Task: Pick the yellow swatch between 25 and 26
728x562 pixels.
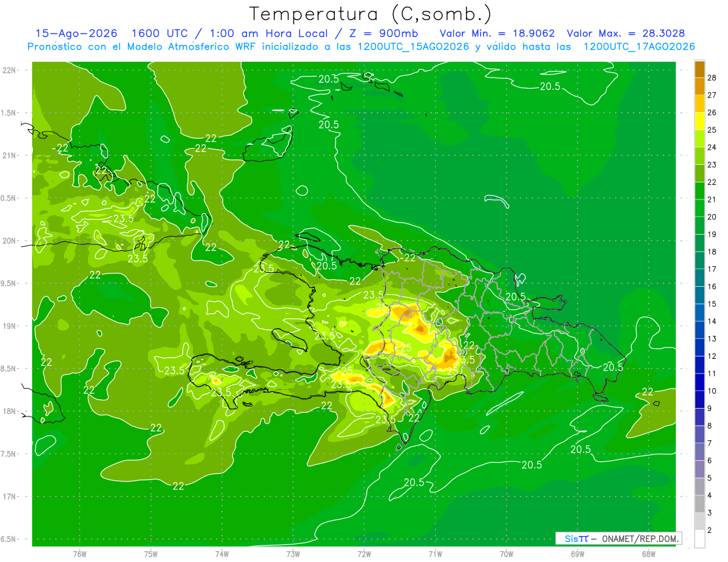Action: pyautogui.click(x=699, y=121)
